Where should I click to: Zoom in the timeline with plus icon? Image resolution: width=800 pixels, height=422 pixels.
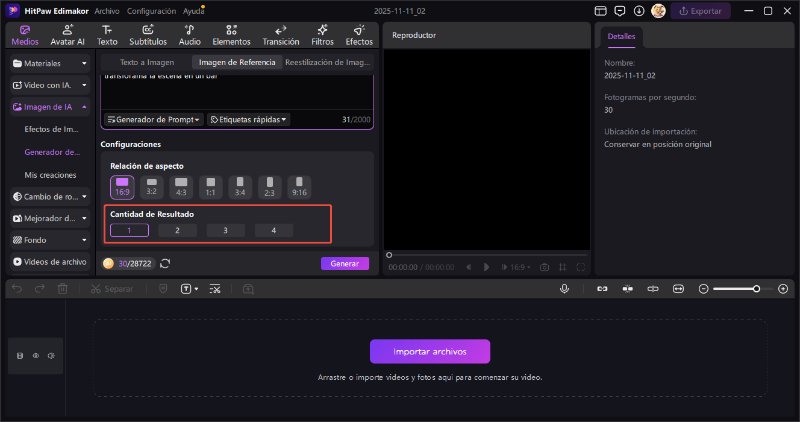782,288
